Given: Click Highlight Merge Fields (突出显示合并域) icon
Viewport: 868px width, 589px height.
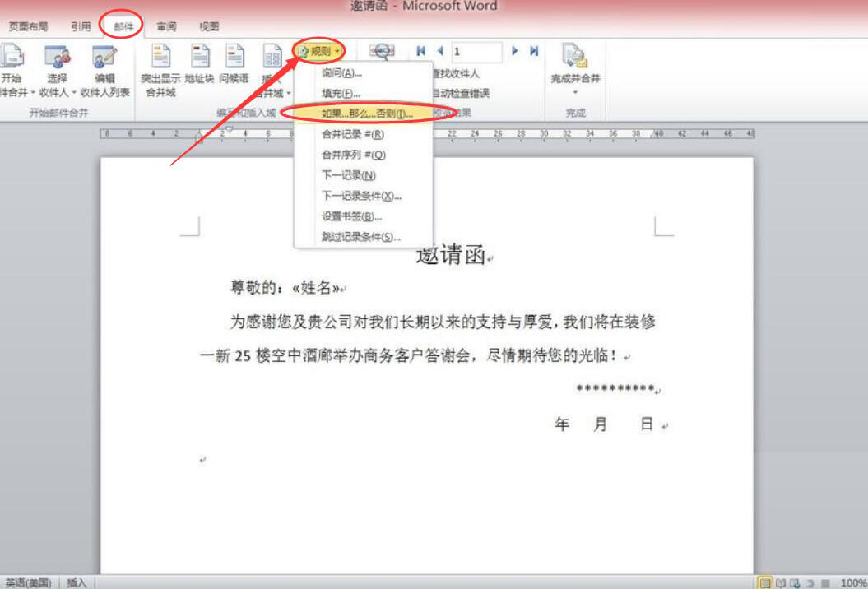Looking at the screenshot, I should pyautogui.click(x=160, y=57).
